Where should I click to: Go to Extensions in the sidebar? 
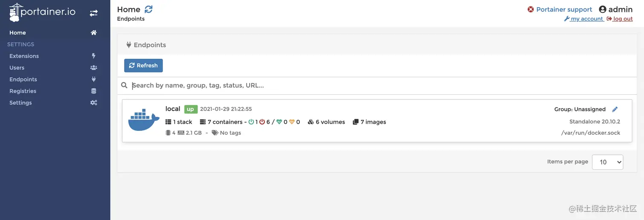point(24,56)
